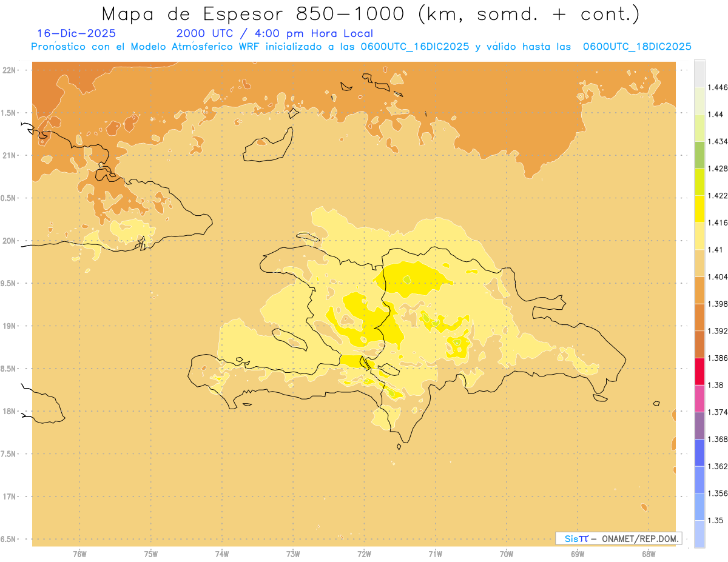Image resolution: width=728 pixels, height=562 pixels.
Task: Click the 21N latitude label
Action: [x=9, y=155]
